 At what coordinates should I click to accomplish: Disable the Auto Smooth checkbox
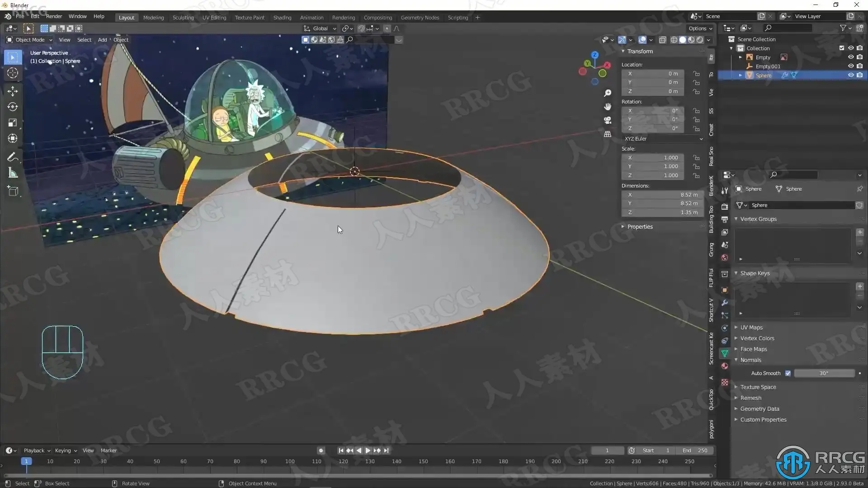[788, 373]
